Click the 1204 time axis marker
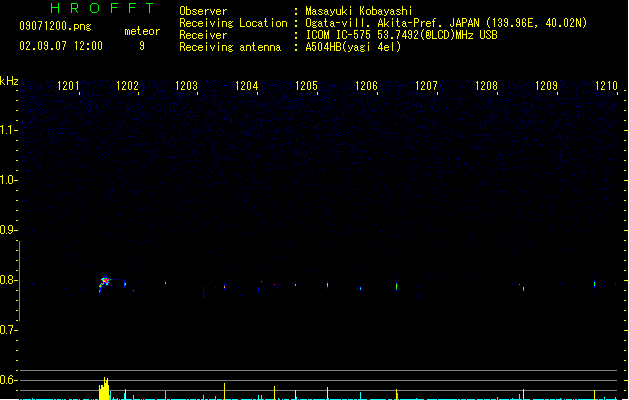The height and width of the screenshot is (400, 629). click(x=246, y=85)
